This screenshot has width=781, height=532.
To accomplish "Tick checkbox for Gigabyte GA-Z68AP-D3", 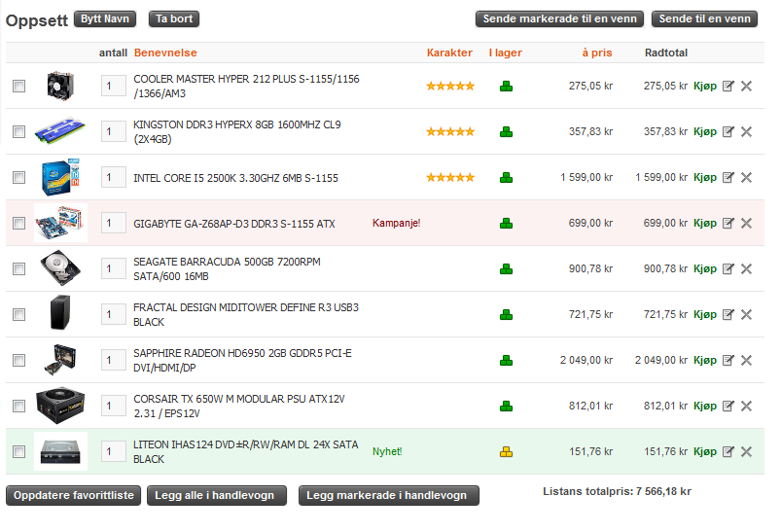I will [x=18, y=223].
